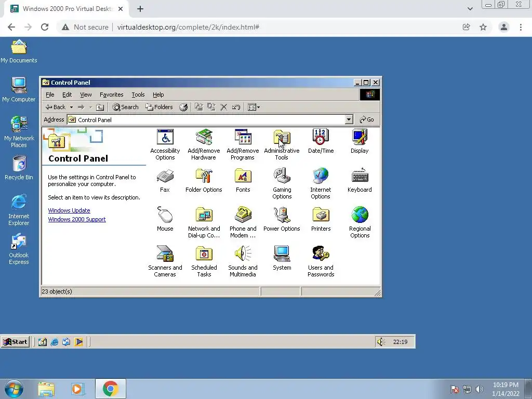Click the Delete X toolbar icon
532x399 pixels.
(x=223, y=107)
